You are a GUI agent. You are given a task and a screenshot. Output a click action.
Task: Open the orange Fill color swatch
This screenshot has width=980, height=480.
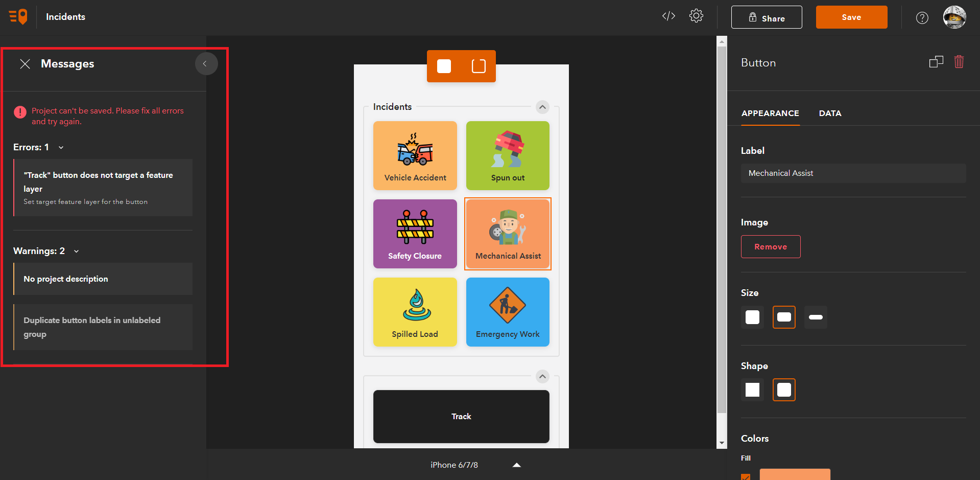795,475
